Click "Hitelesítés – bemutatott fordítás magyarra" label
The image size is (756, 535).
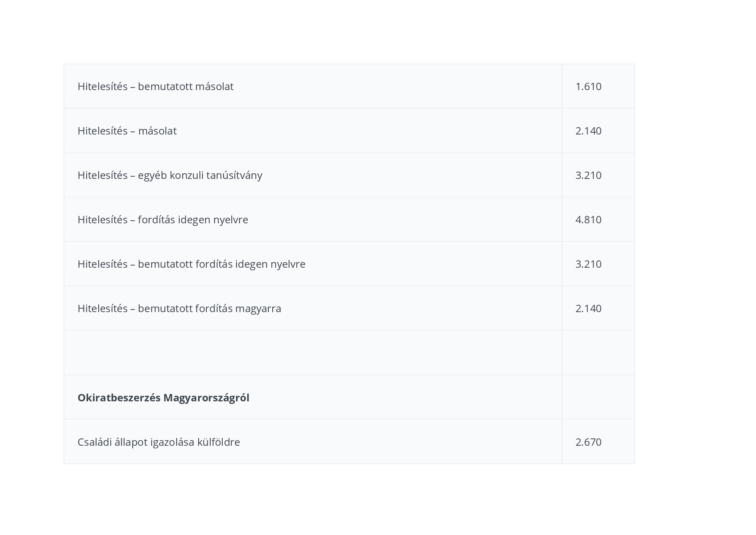[x=179, y=308]
